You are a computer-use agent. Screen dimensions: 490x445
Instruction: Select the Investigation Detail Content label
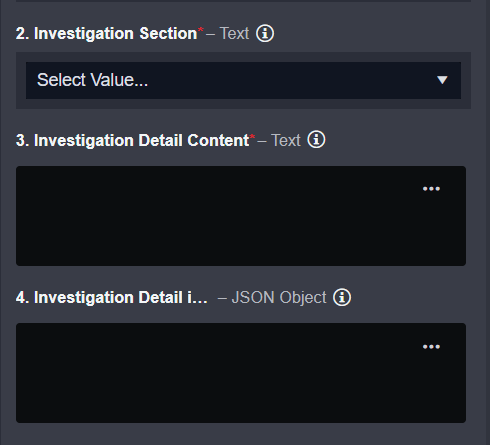pos(133,140)
